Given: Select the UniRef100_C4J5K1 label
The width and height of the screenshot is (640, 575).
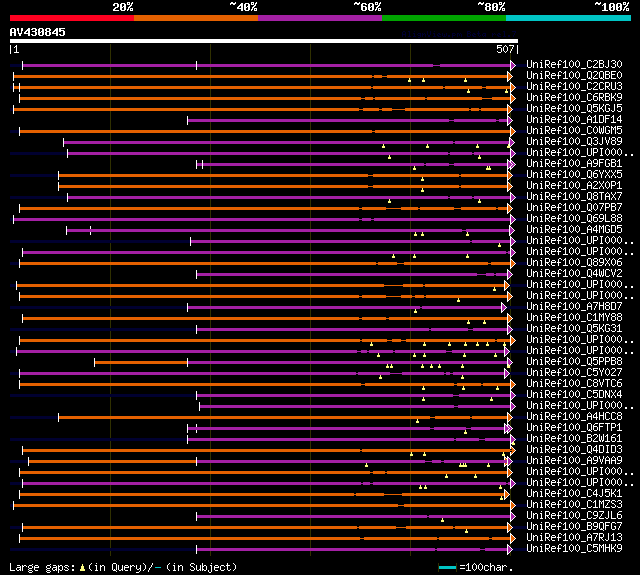Looking at the screenshot, I should click(574, 494).
